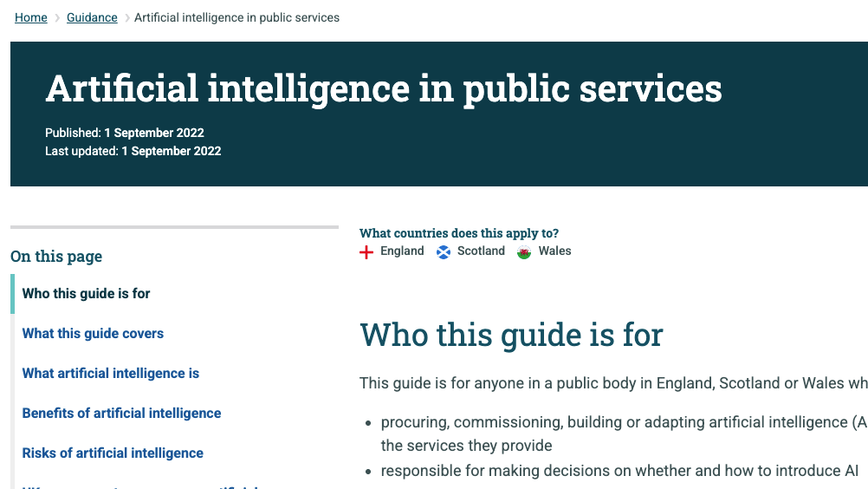Navigate to 'What this guide covers' section
The height and width of the screenshot is (489, 868).
tap(93, 334)
